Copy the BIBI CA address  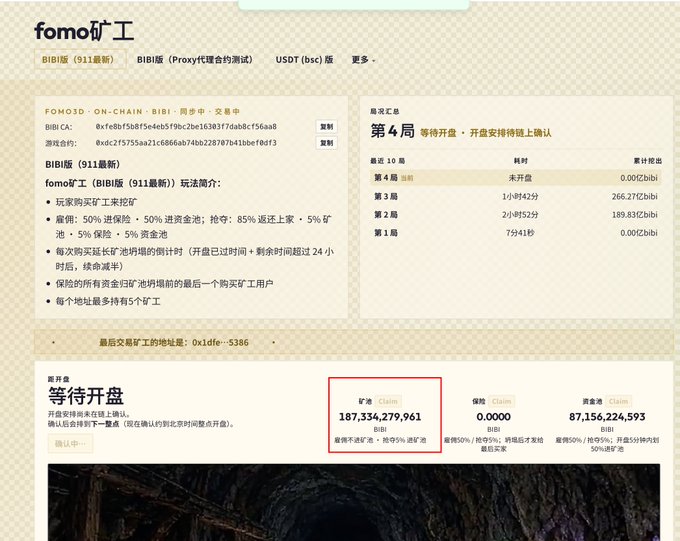[x=327, y=127]
